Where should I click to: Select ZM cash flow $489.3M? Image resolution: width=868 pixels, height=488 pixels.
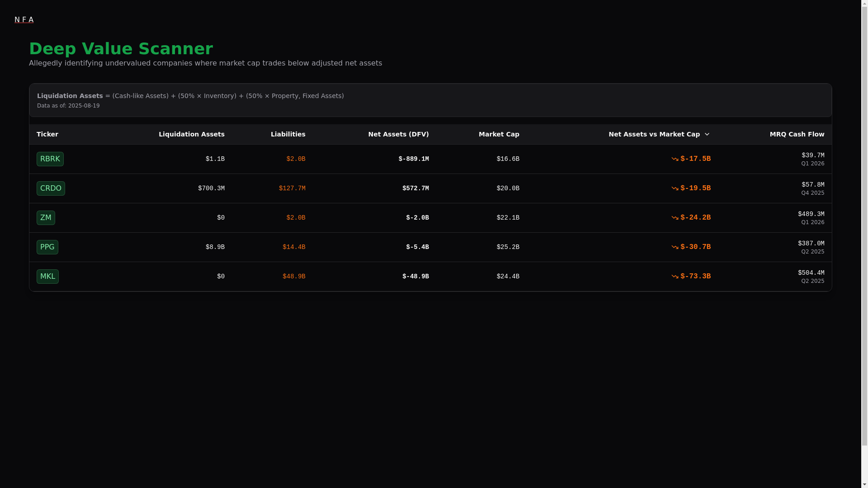click(x=811, y=214)
